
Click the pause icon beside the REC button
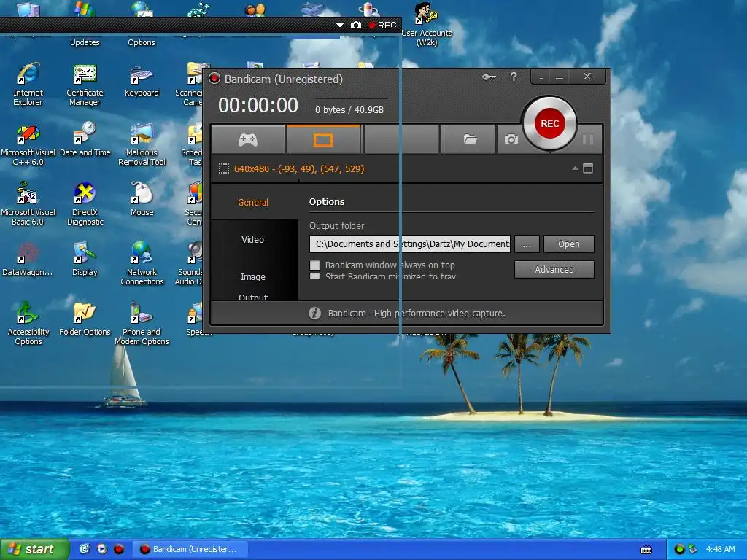coord(587,139)
